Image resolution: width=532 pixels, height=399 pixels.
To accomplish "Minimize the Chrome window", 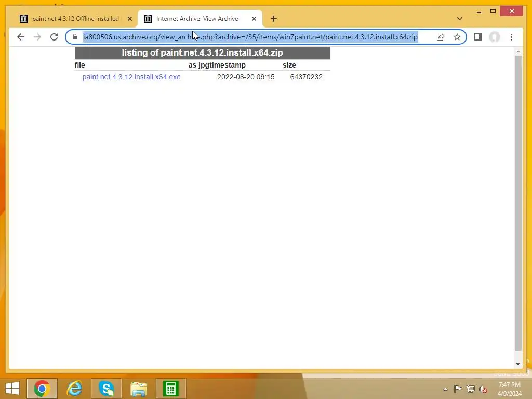I will click(x=478, y=11).
